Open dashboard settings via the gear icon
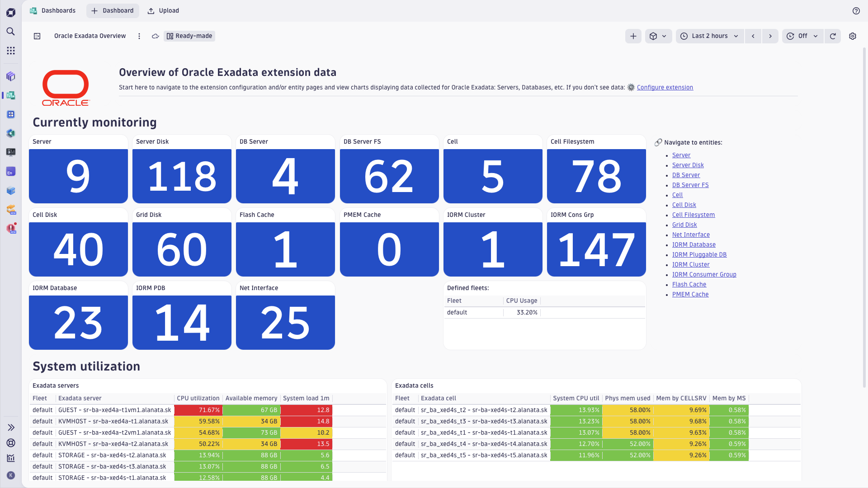 click(853, 36)
